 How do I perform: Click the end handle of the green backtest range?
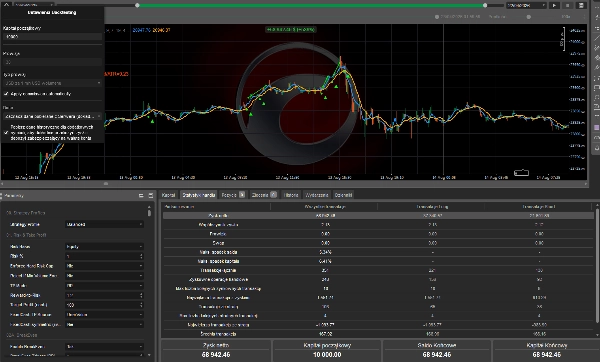tap(485, 5)
